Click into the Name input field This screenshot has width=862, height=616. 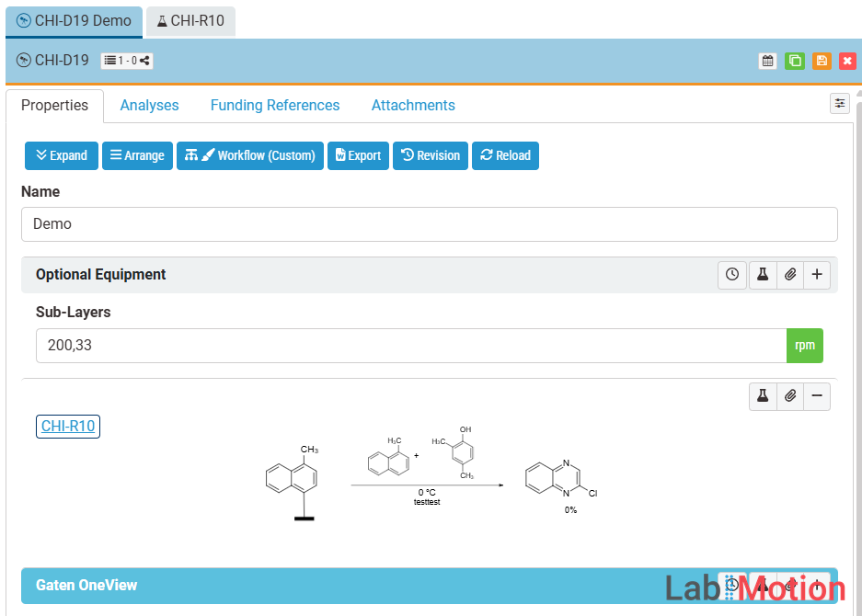pos(429,224)
